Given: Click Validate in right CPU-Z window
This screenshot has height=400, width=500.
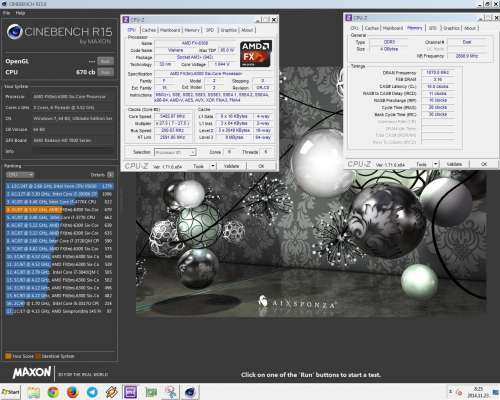Looking at the screenshot, I should coord(454,164).
